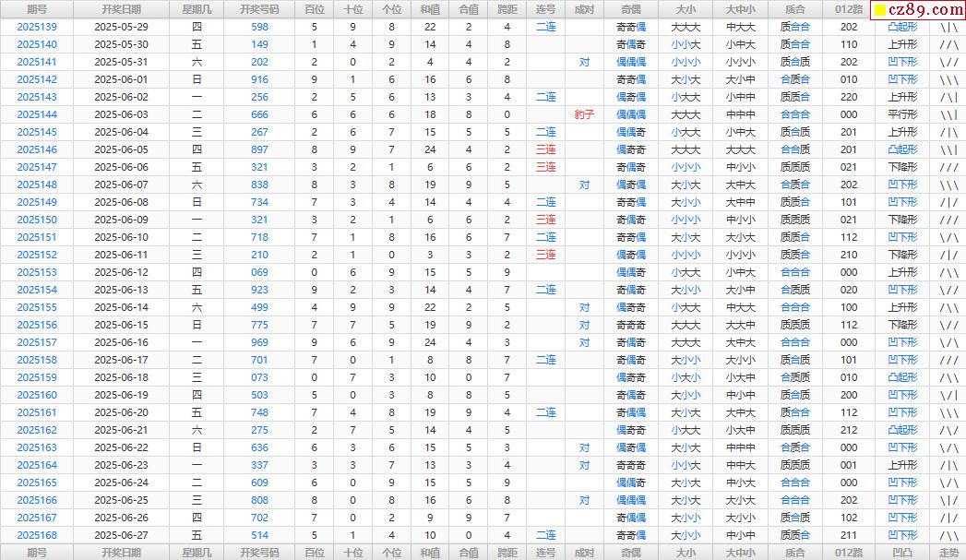Click 对 in row 2025141
Viewport: 966px width, 560px height.
(584, 62)
